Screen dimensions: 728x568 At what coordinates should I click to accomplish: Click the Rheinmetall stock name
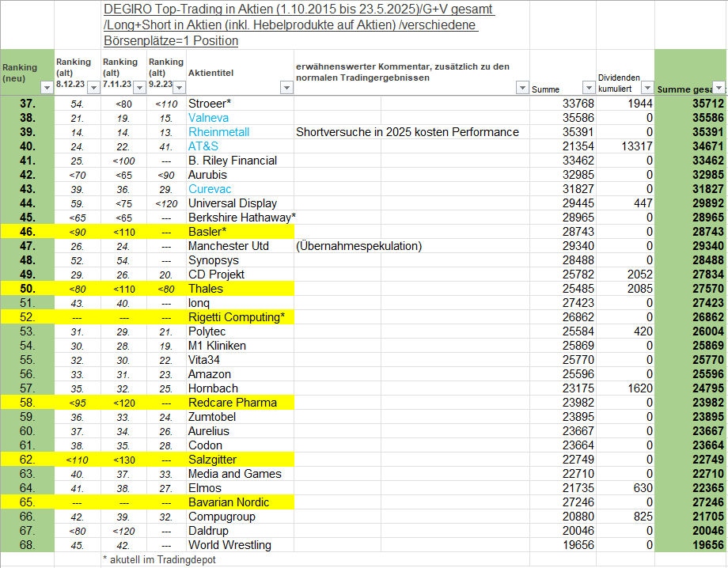(218, 132)
